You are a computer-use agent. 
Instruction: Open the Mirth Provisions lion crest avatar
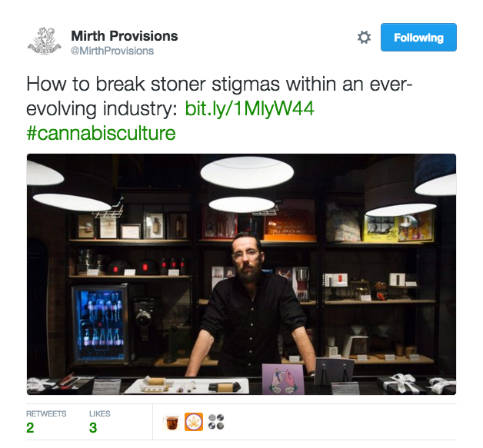44,41
